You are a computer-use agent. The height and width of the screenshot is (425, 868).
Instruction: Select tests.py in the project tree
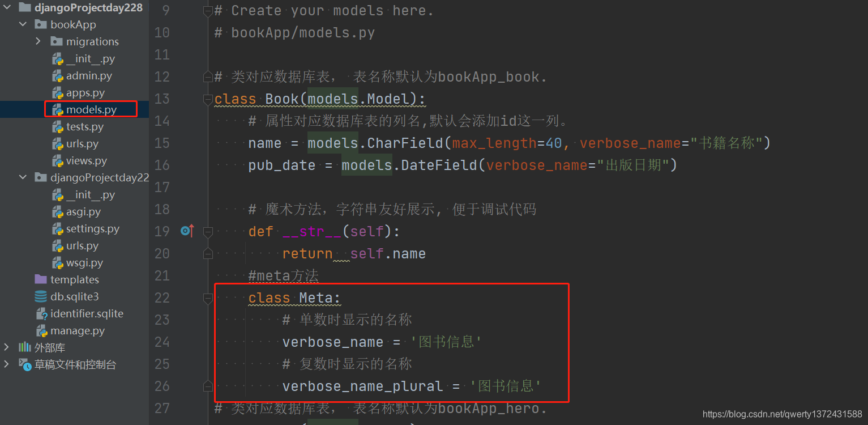85,126
